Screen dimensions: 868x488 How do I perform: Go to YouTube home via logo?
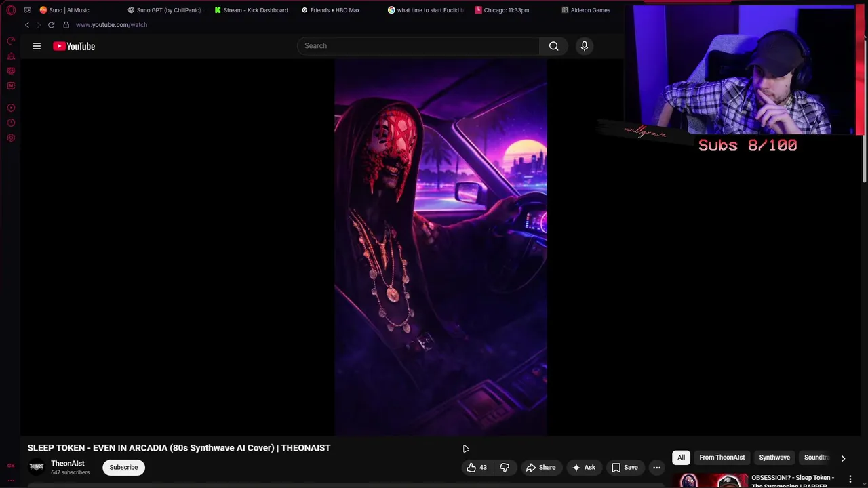click(x=74, y=46)
